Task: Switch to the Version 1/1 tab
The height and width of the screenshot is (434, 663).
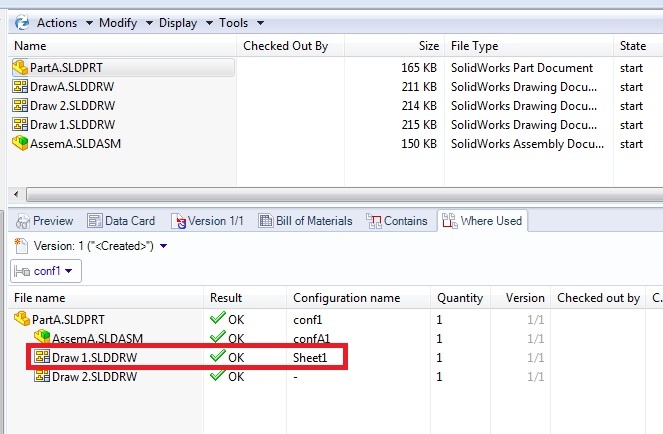Action: (x=207, y=221)
